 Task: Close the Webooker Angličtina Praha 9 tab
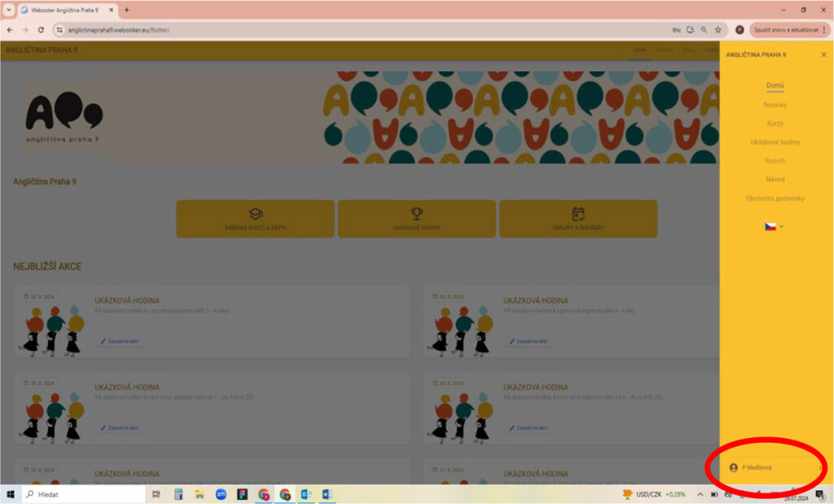click(111, 10)
